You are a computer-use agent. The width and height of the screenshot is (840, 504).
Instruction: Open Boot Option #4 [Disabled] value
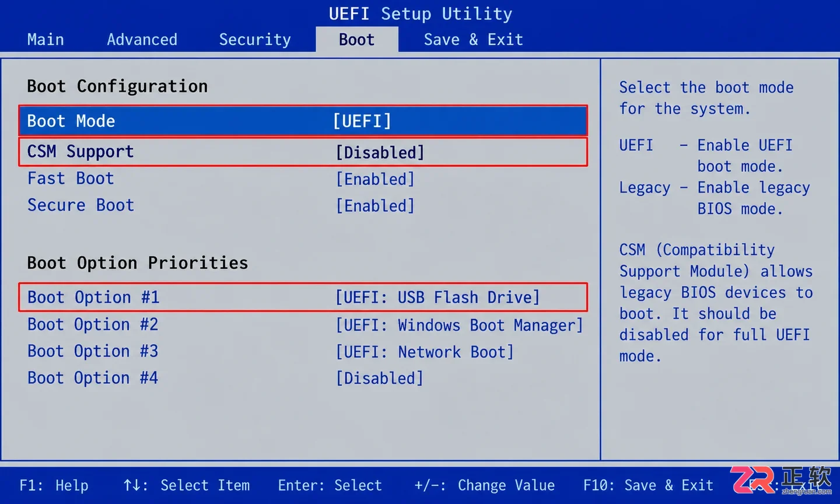point(379,379)
